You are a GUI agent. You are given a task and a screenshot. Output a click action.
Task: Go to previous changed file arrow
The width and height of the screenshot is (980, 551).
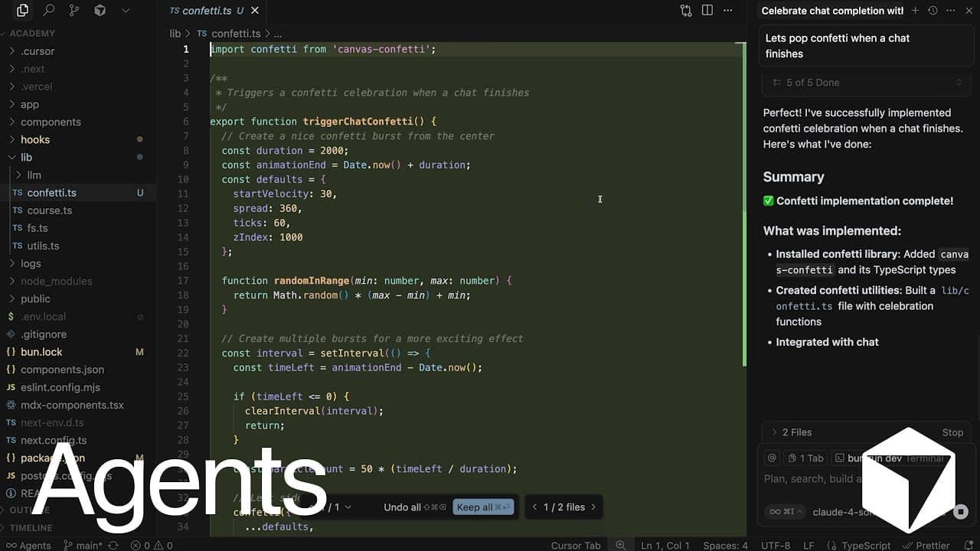(534, 507)
